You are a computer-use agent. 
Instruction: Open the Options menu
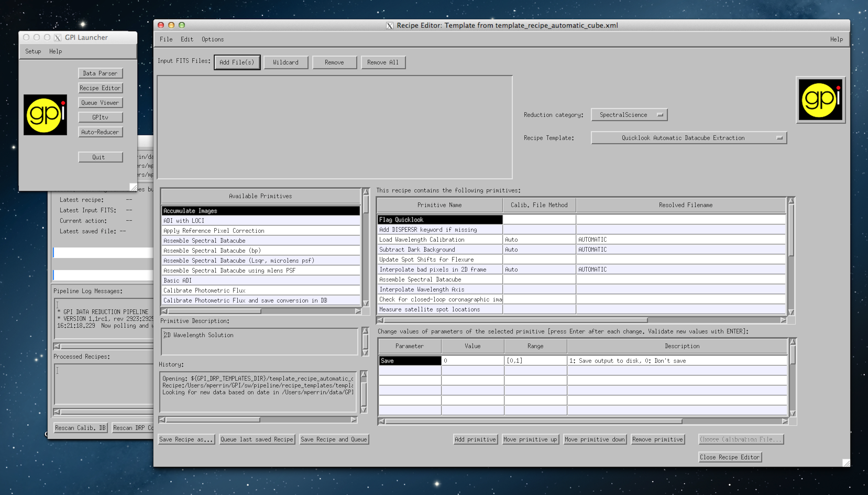point(212,39)
